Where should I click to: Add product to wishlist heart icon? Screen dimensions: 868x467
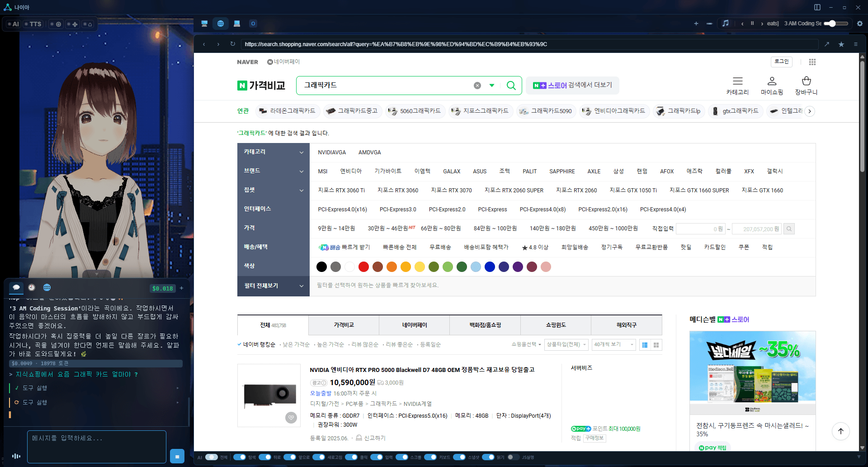click(291, 418)
